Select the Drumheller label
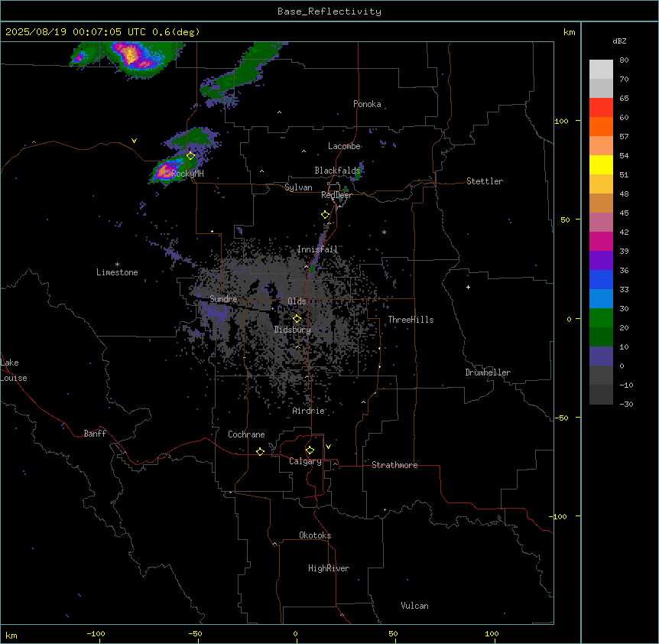Screen dimensions: 659x644 (488, 372)
